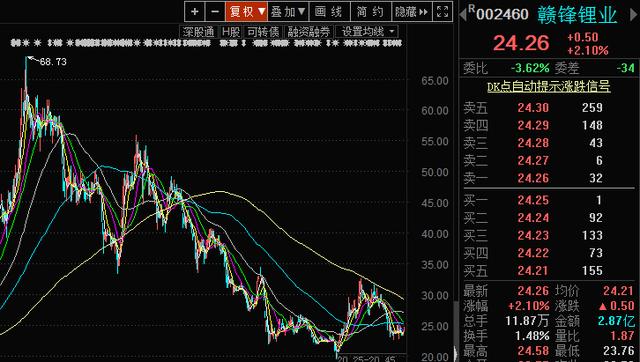Zoom out chart with minus button
Screen dimensions: 640x362
click(215, 11)
